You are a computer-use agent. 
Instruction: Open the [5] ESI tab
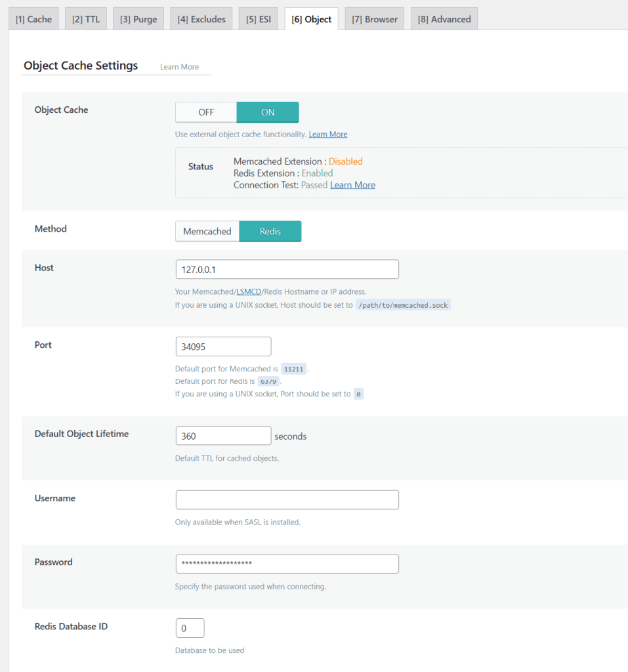tap(259, 18)
